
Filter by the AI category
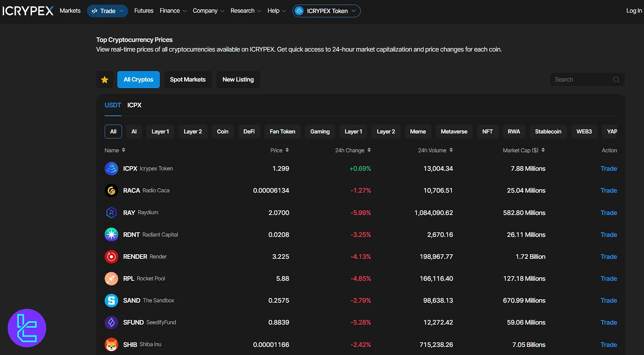[x=134, y=132]
